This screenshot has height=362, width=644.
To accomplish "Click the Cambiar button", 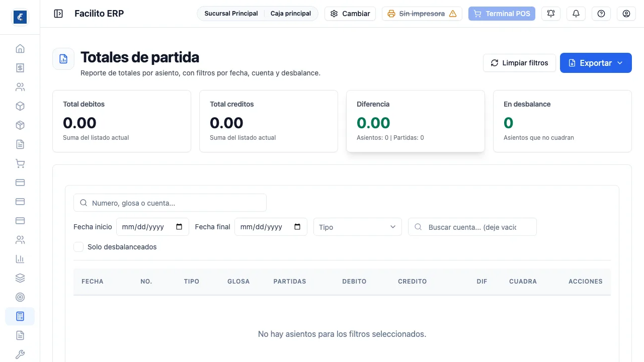I will click(x=350, y=14).
